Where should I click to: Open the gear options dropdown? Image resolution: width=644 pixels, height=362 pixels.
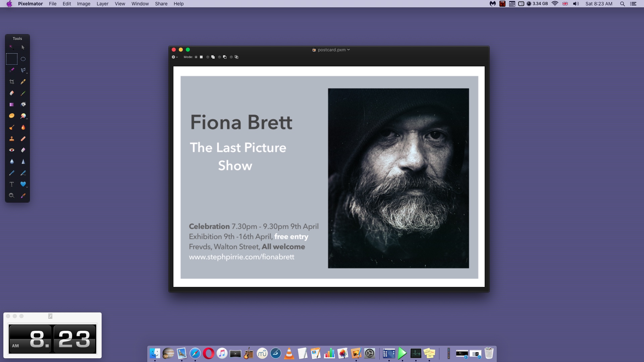(174, 57)
